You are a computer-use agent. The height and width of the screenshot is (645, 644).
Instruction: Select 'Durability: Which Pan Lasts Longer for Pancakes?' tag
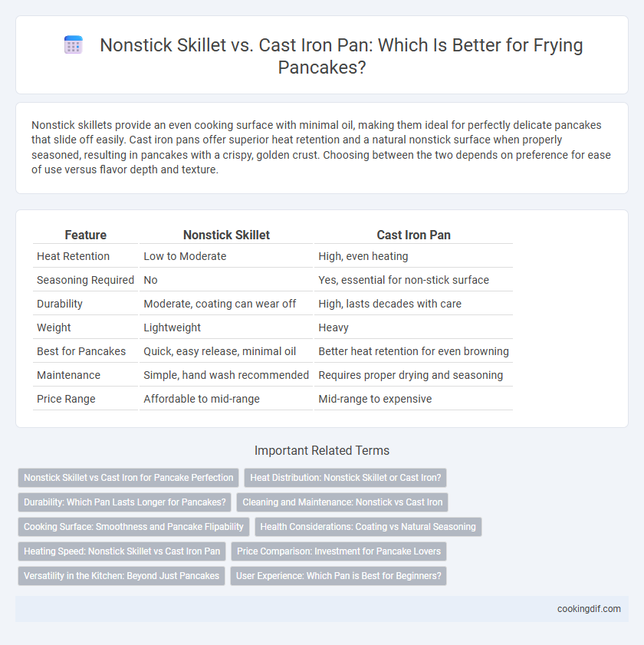click(125, 502)
